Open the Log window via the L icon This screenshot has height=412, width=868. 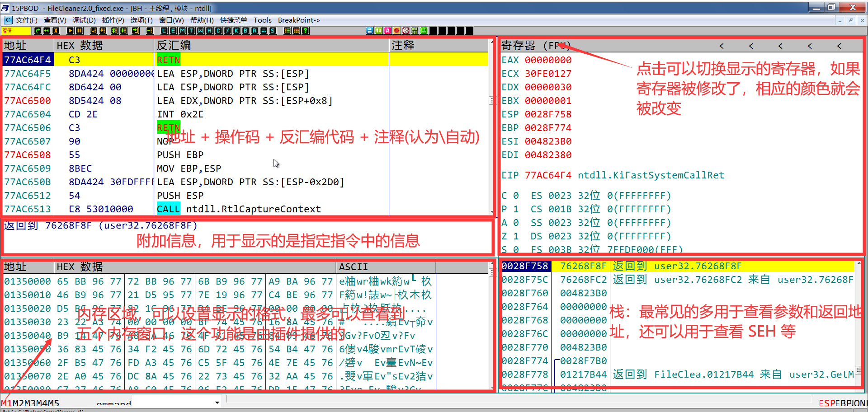click(x=163, y=31)
